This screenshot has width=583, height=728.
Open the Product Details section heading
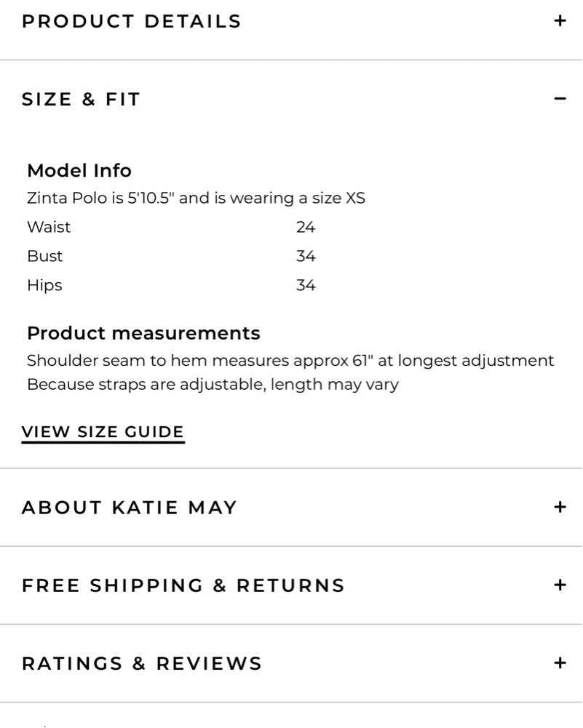click(x=132, y=21)
